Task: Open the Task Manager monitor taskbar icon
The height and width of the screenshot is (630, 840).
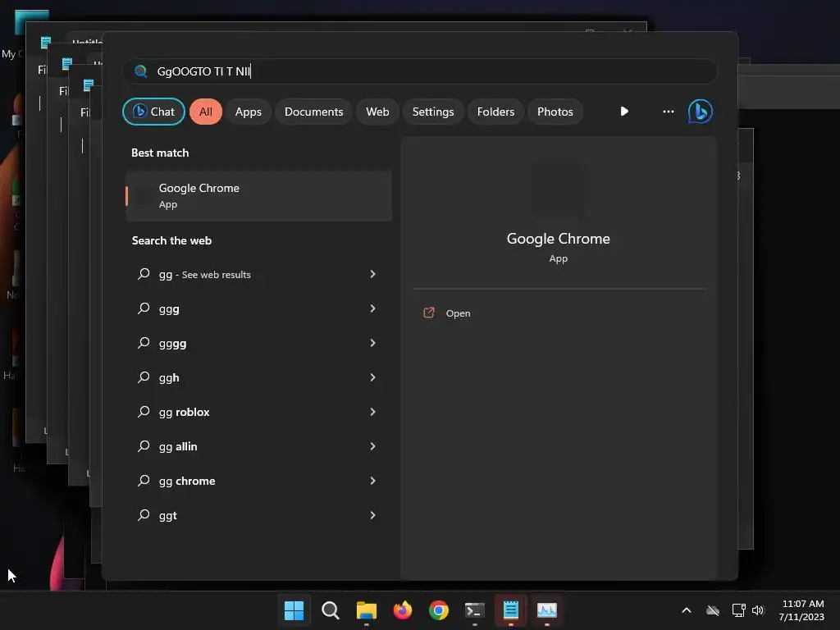Action: (x=547, y=610)
